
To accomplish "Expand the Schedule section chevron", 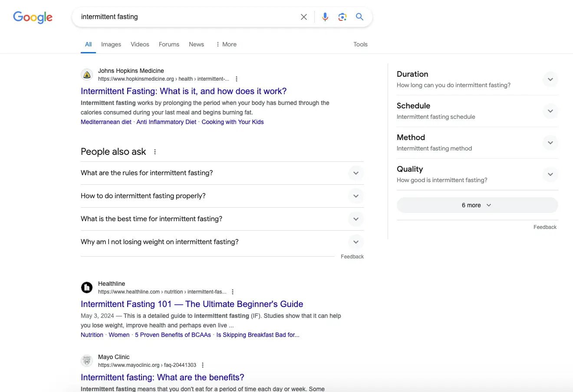I will point(550,111).
